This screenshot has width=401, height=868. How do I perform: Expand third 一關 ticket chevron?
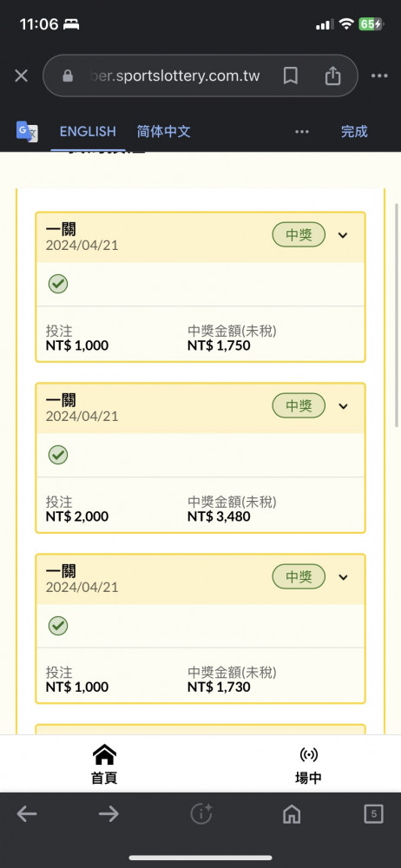[x=343, y=577]
